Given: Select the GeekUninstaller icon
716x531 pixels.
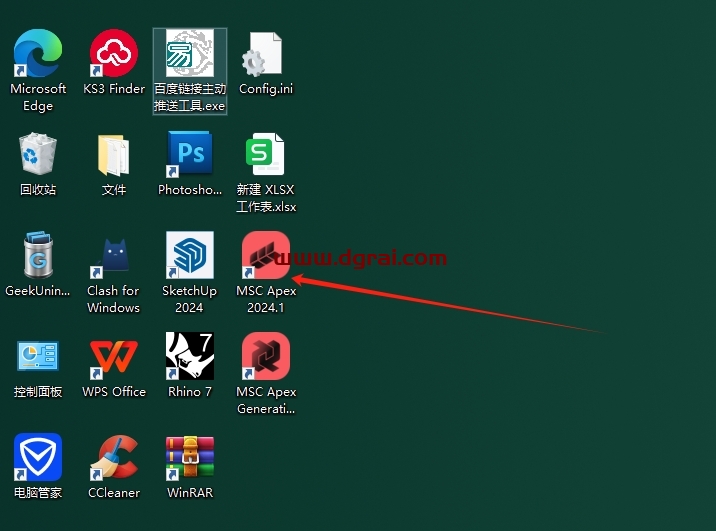Looking at the screenshot, I should [x=38, y=255].
